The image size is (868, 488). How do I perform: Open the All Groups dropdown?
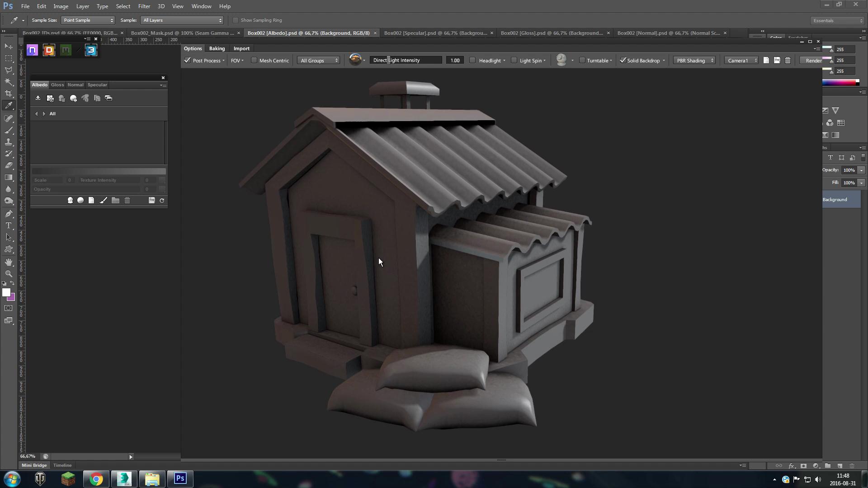pyautogui.click(x=319, y=61)
